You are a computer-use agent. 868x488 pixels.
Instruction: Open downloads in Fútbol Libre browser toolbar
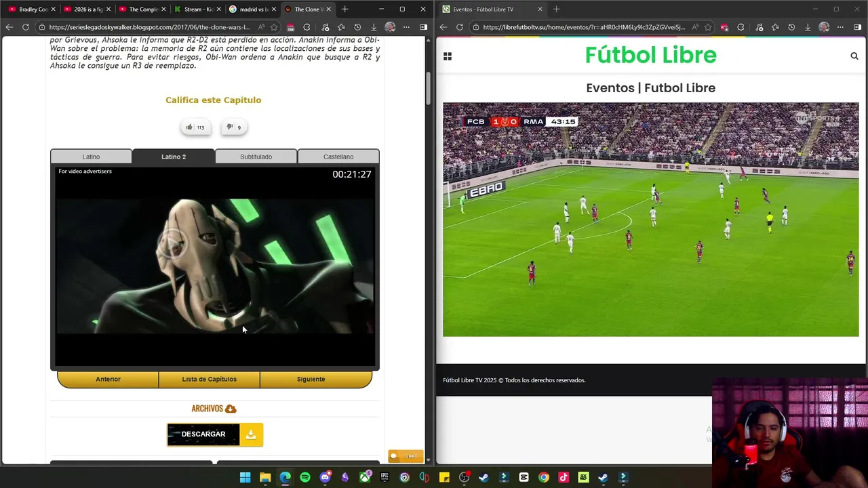[x=808, y=27]
